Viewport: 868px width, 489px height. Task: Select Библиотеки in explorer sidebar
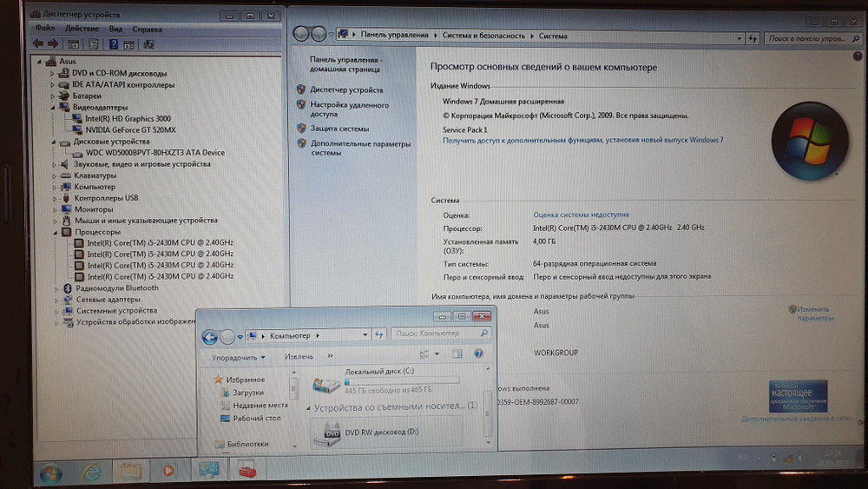tap(247, 444)
